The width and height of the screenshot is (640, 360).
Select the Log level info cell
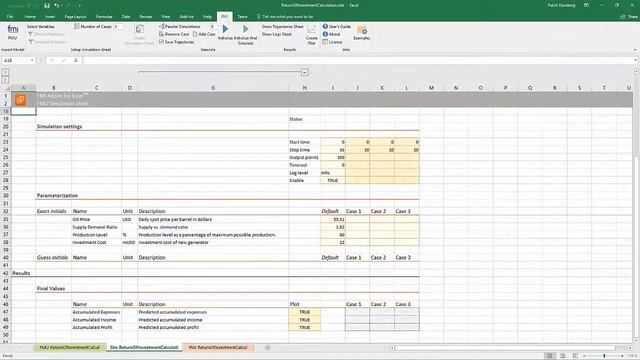click(x=333, y=173)
